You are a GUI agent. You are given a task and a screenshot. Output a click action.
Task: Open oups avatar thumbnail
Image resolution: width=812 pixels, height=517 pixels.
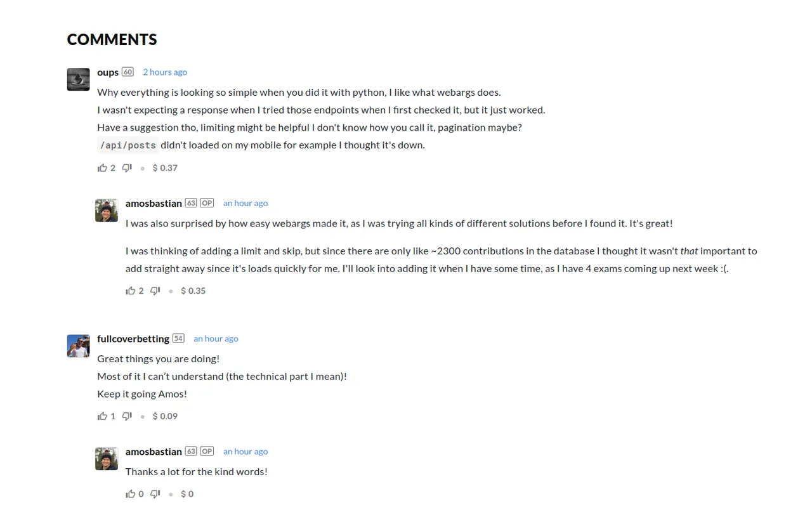pos(79,79)
